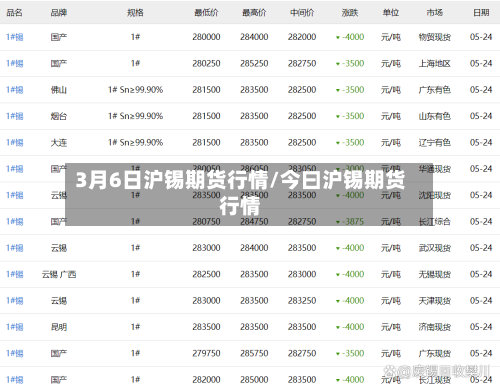
Task: Select the lowest price 280000
Action: tap(206, 37)
